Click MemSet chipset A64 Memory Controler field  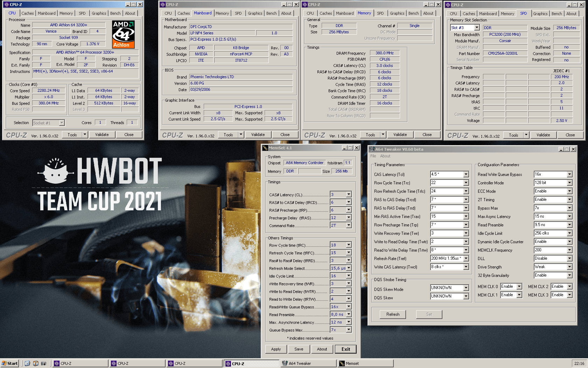point(304,163)
